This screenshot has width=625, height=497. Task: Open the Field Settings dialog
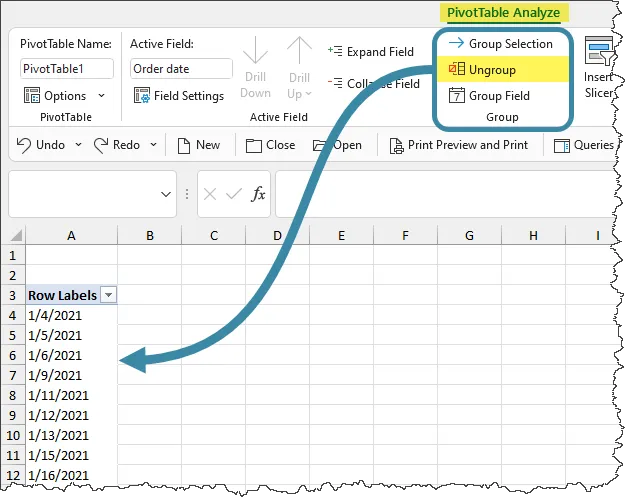coord(179,96)
